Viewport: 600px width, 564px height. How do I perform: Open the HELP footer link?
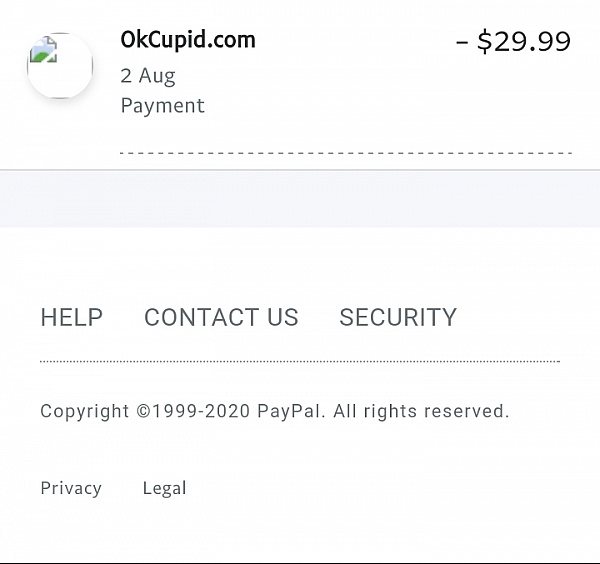point(72,317)
